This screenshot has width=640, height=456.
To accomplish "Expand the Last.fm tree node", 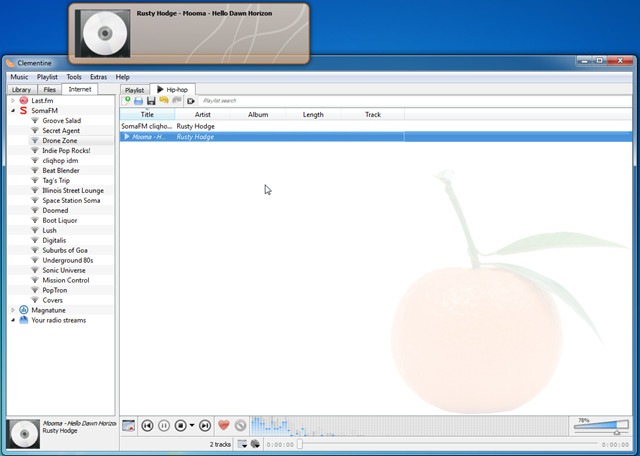I will pos(13,100).
